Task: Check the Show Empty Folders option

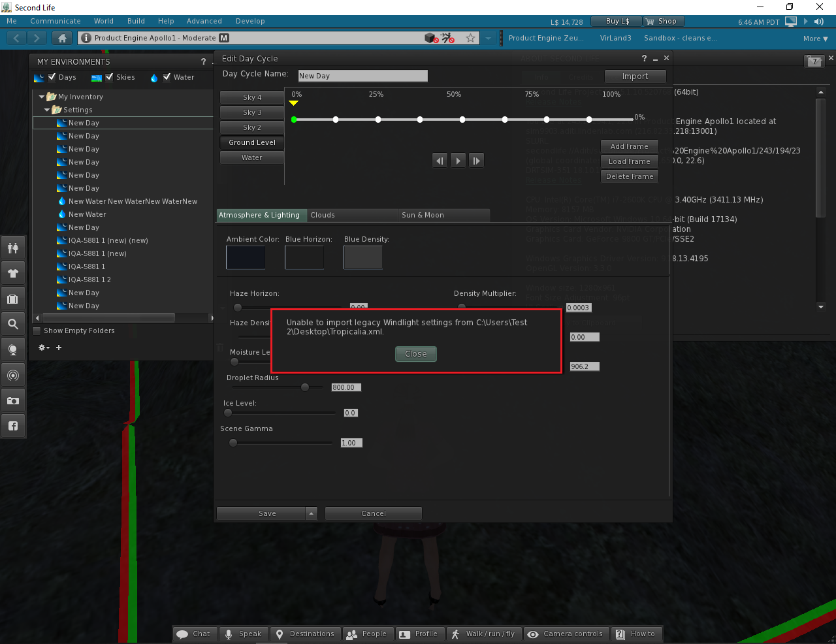Action: (x=37, y=330)
